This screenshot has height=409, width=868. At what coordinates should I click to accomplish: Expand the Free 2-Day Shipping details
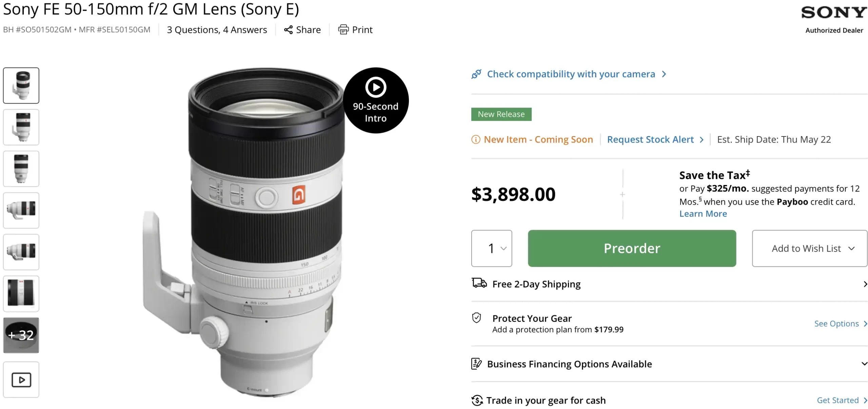(865, 284)
